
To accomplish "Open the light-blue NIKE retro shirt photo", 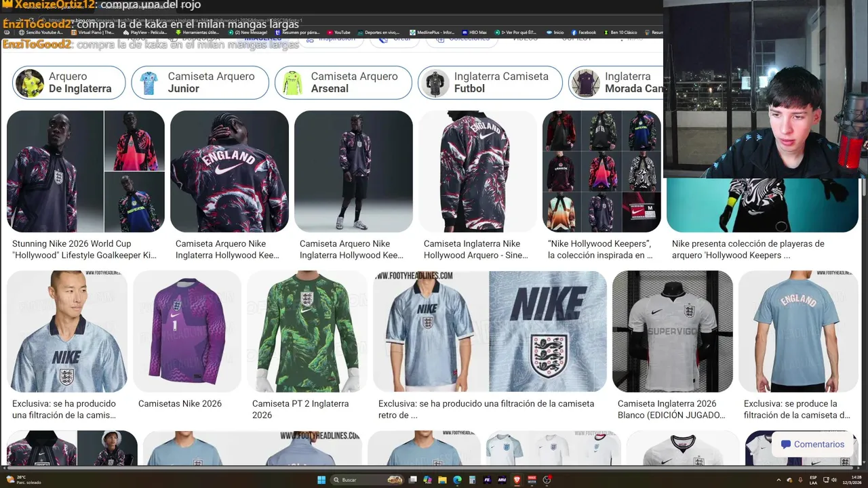I will (x=431, y=331).
